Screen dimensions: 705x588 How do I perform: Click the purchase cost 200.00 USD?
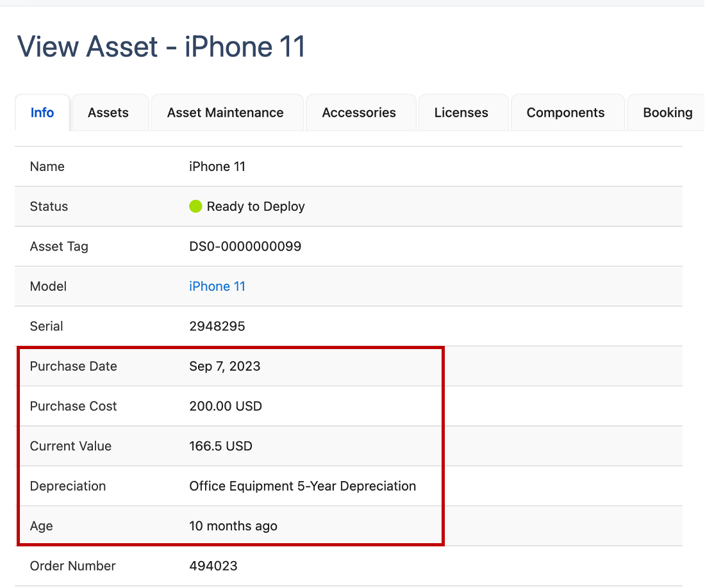226,406
